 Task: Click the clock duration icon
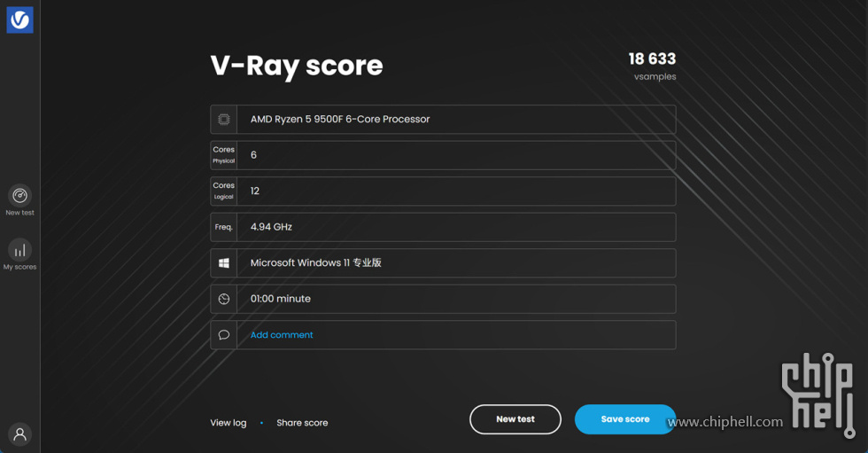pyautogui.click(x=223, y=299)
